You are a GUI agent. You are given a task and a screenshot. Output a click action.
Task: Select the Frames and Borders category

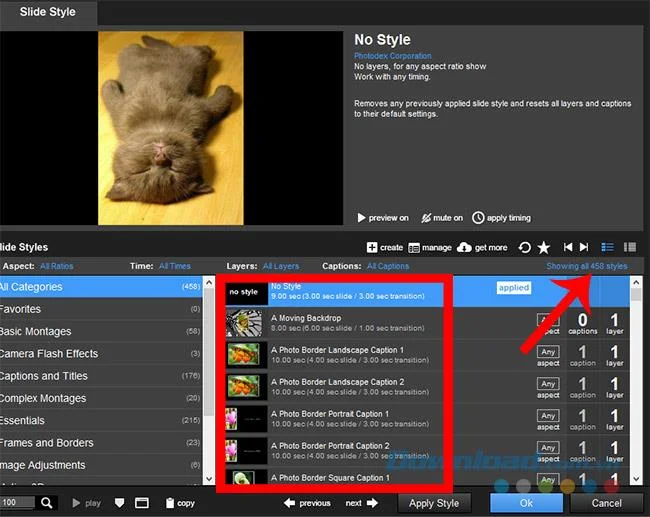[x=46, y=443]
